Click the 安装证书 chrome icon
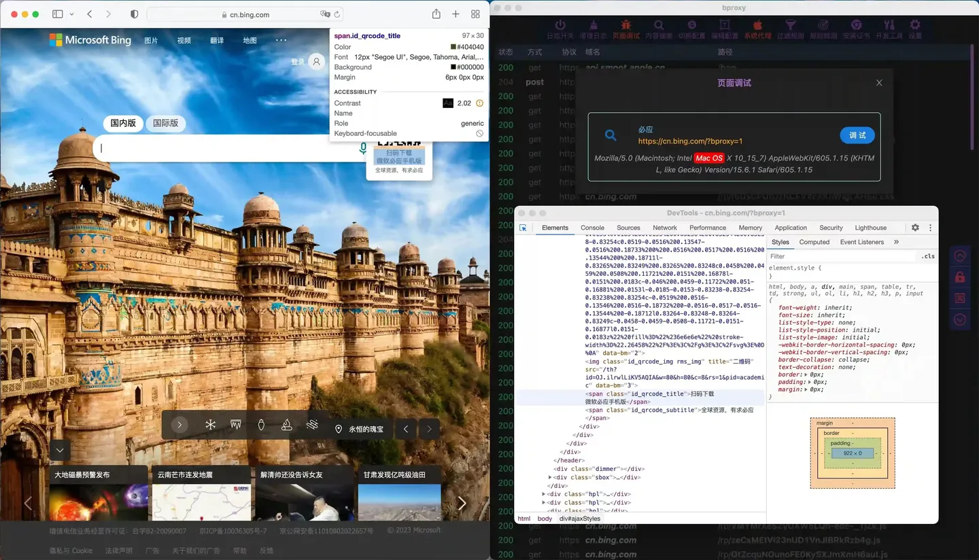The height and width of the screenshot is (560, 979). coord(856,27)
